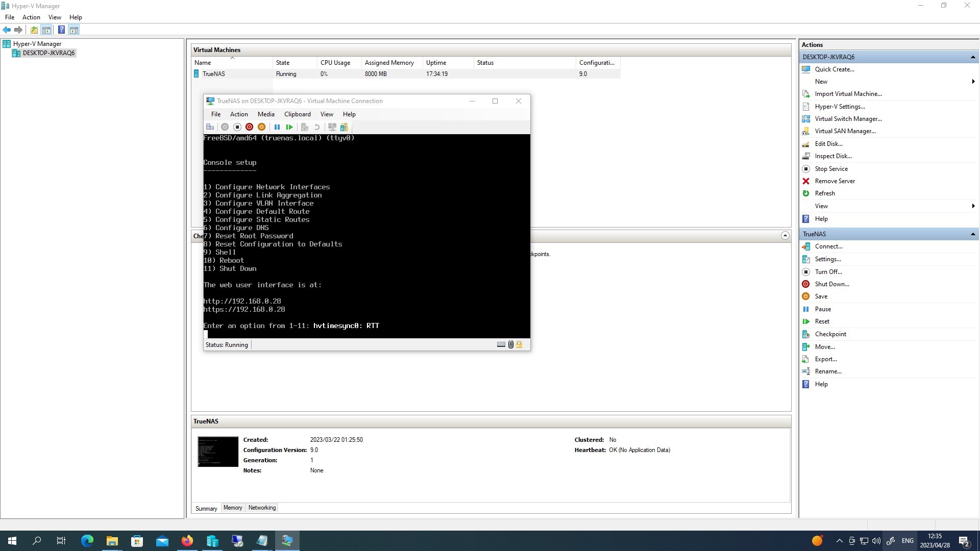
Task: Click the Revert arrow icon in VM toolbar
Action: point(317,127)
